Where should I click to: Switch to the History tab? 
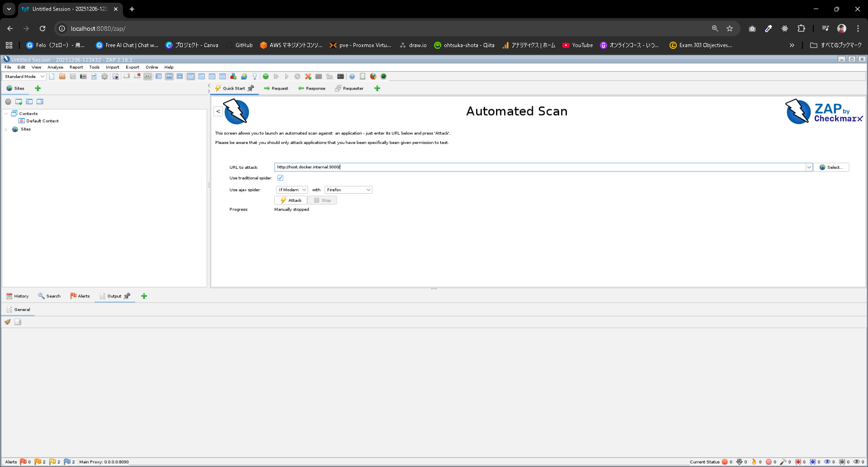point(18,296)
